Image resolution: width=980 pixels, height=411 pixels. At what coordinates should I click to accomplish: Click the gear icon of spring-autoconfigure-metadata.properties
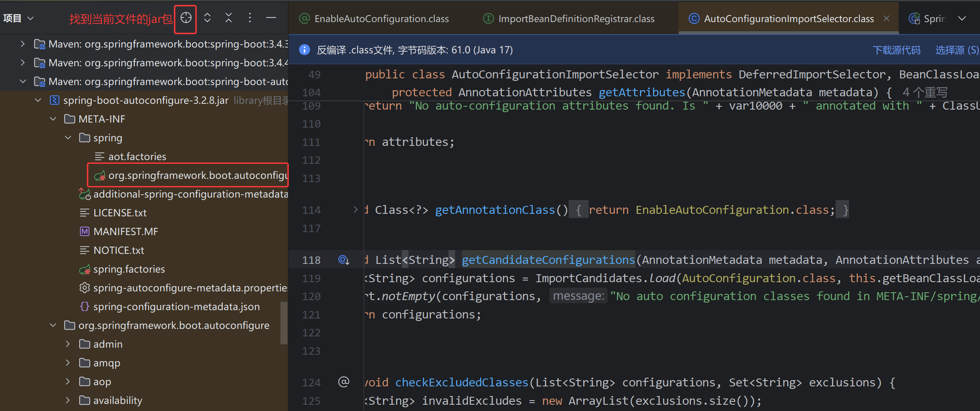click(84, 288)
